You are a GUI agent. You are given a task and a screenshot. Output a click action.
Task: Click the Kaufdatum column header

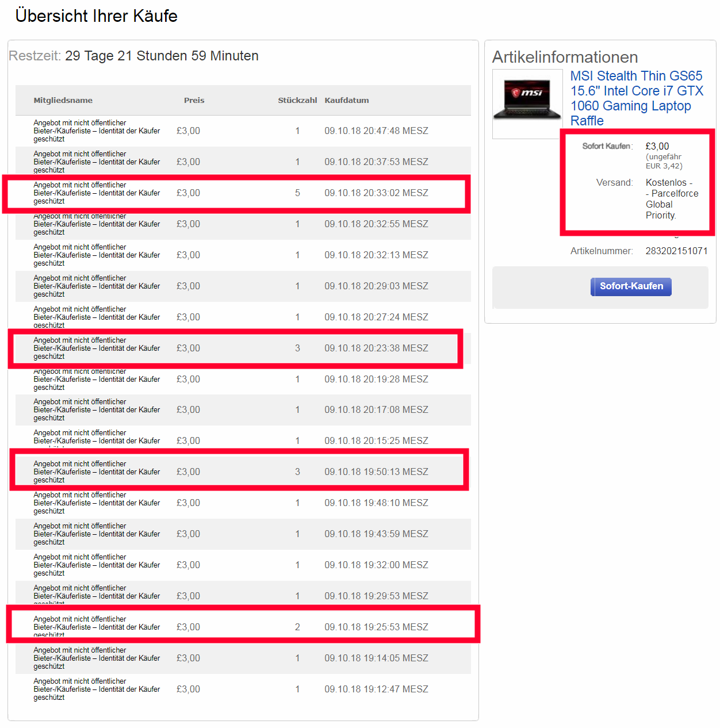(x=347, y=100)
